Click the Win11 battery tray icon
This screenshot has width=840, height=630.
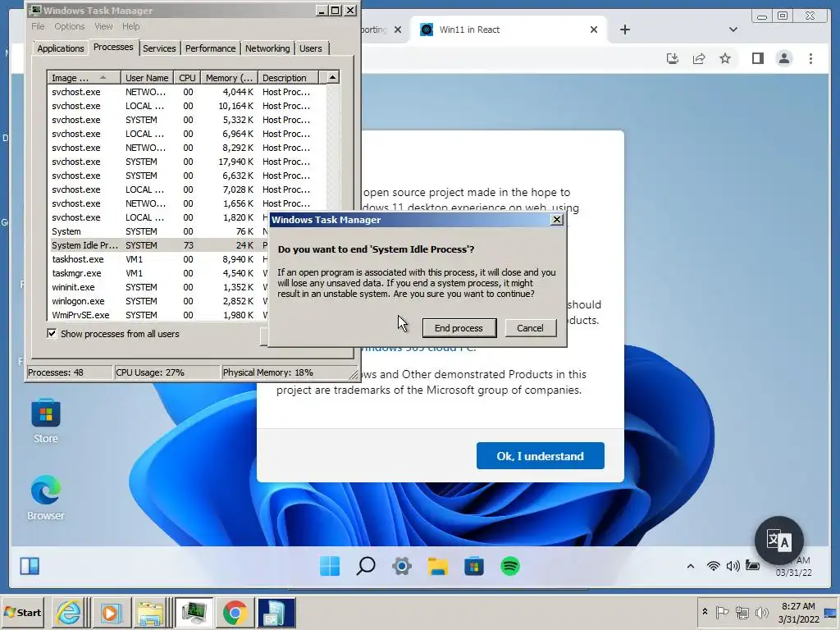click(753, 566)
